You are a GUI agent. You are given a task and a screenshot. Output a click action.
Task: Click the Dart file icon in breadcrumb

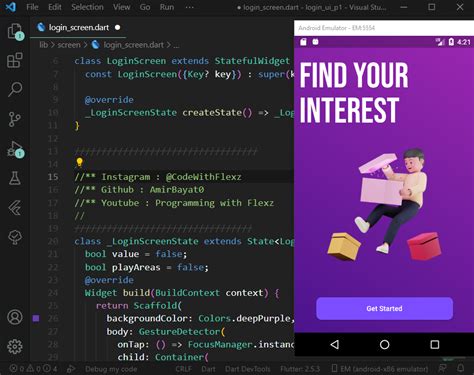pos(96,44)
